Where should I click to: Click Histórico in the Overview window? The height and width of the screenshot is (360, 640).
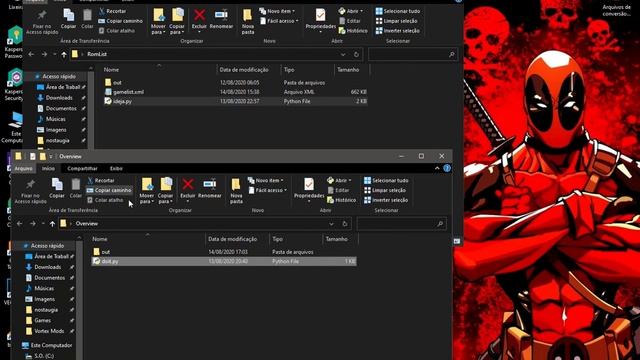coord(342,200)
